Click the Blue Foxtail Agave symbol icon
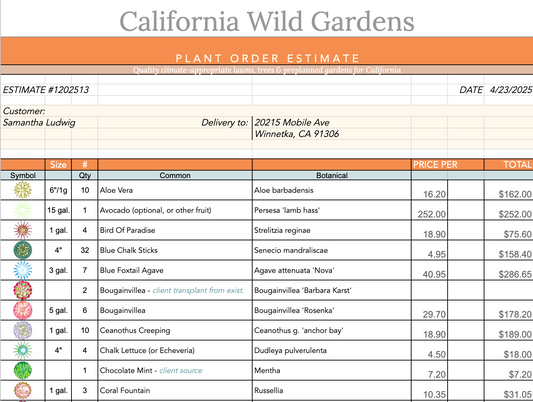 [x=23, y=270]
